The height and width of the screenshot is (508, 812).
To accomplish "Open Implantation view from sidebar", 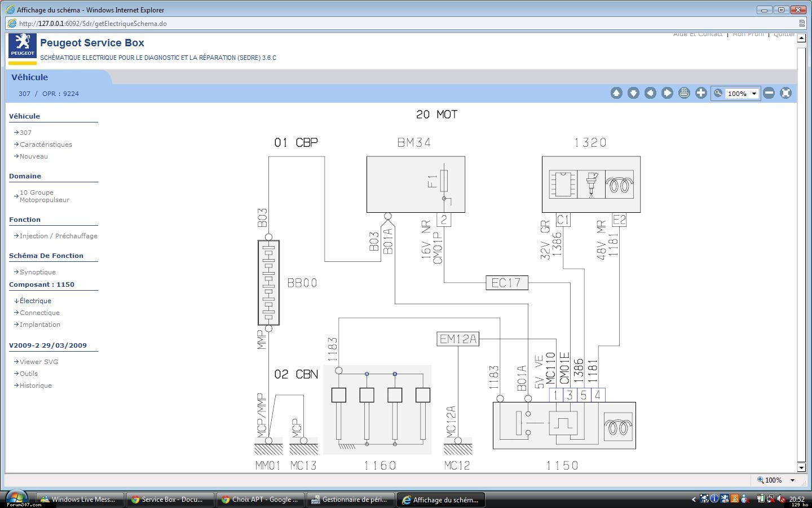I will pos(40,325).
